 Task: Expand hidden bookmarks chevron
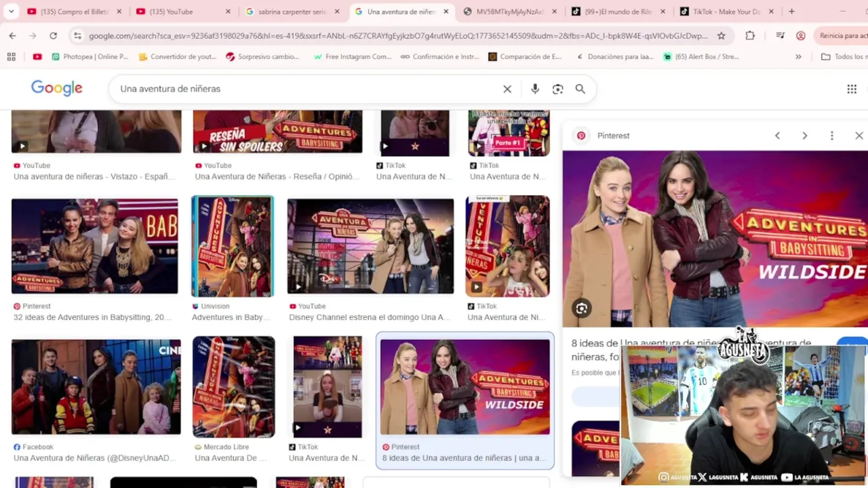click(x=798, y=57)
